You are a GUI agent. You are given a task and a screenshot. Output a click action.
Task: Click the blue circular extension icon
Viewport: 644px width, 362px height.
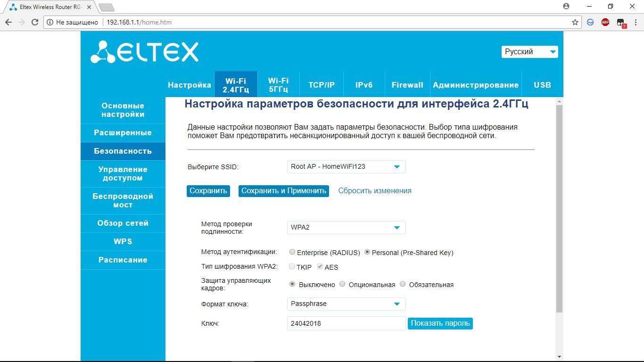(x=590, y=22)
